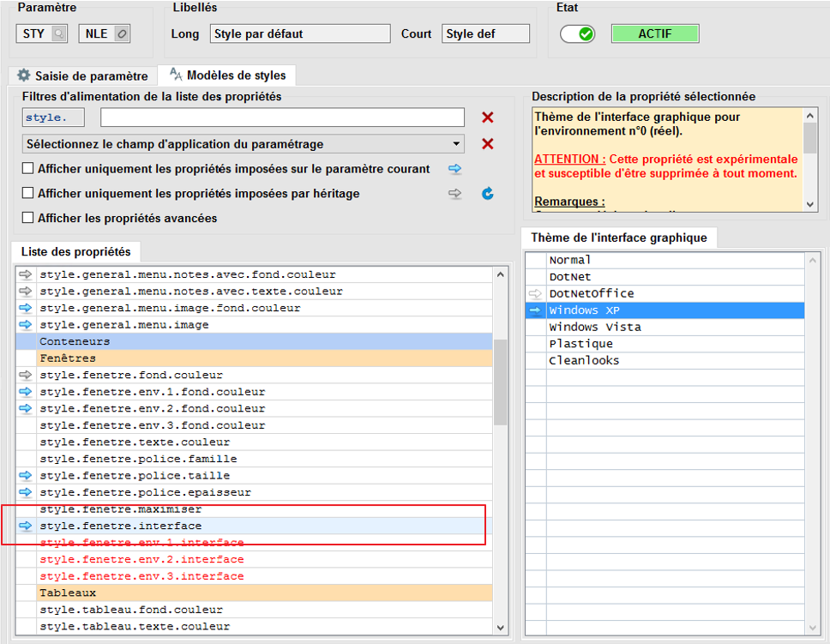Image resolution: width=830 pixels, height=644 pixels.
Task: Select the Cleanlooks theme
Action: 675,361
